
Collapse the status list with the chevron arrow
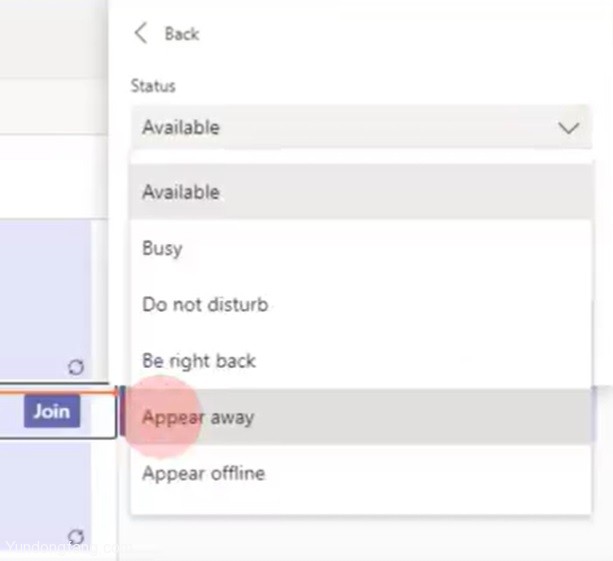568,128
